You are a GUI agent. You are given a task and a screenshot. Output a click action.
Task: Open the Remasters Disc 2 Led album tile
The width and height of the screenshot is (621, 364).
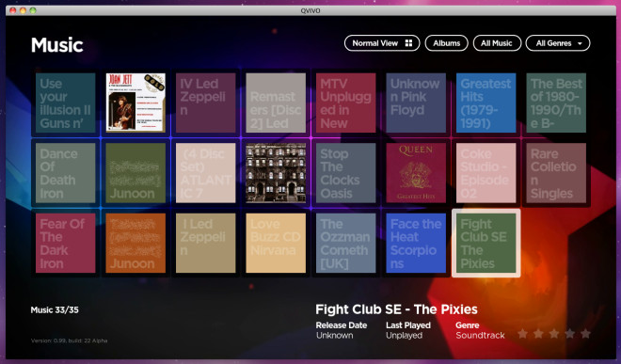click(x=276, y=103)
